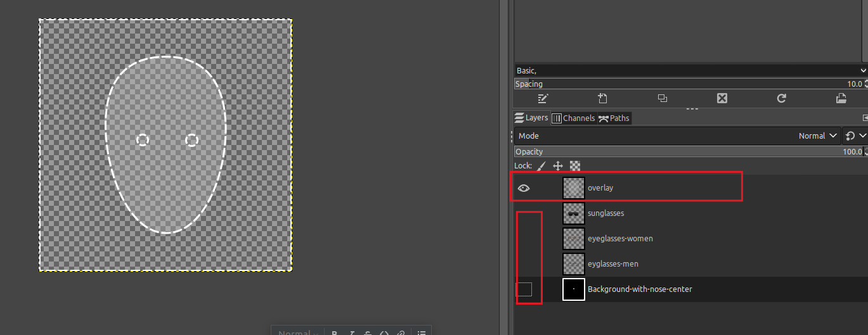Switch to the Paths tab

[x=614, y=118]
